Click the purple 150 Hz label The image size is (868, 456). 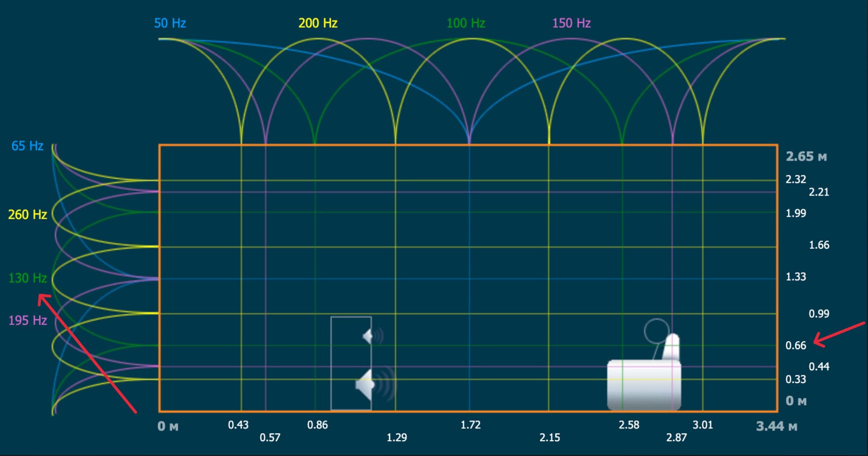click(x=571, y=23)
